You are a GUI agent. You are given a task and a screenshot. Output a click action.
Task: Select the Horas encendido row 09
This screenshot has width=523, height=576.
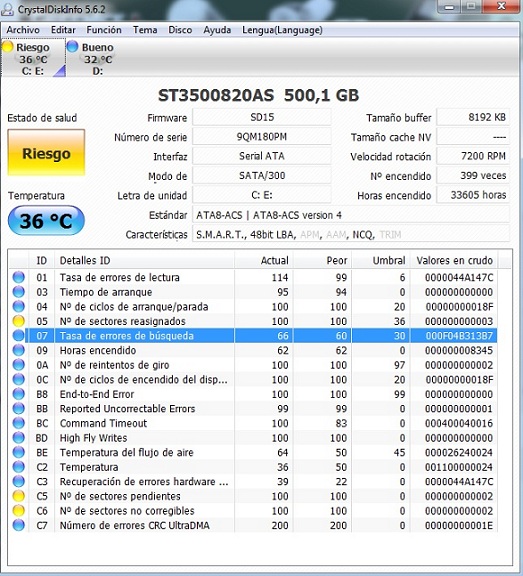pyautogui.click(x=253, y=350)
